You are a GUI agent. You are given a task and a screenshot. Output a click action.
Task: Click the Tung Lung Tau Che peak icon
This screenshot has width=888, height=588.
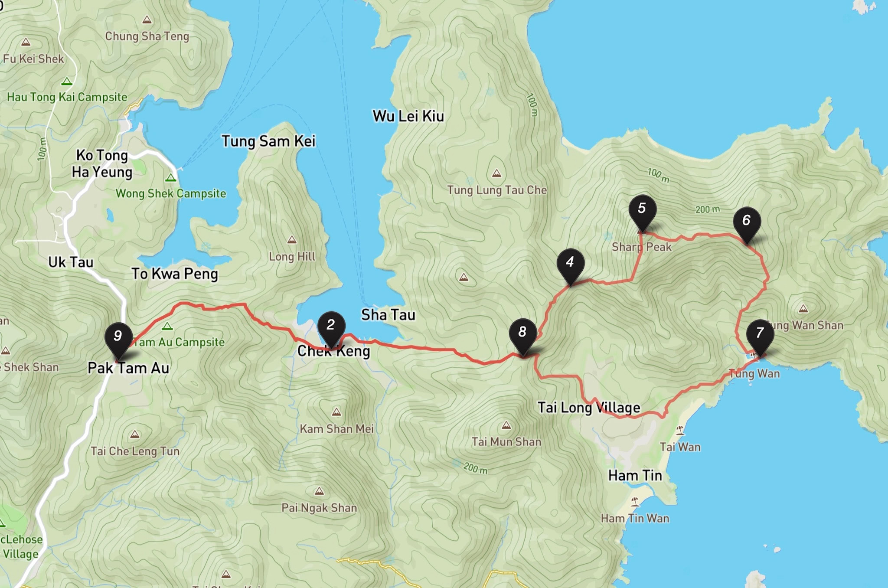pyautogui.click(x=496, y=173)
